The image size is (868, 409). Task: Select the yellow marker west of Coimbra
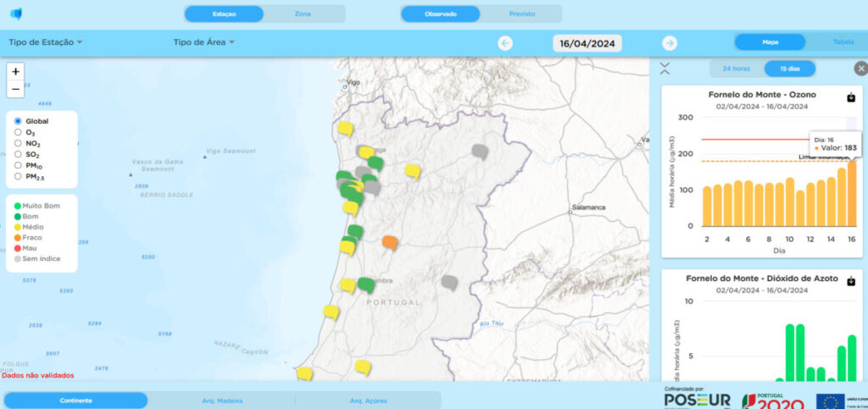click(348, 285)
